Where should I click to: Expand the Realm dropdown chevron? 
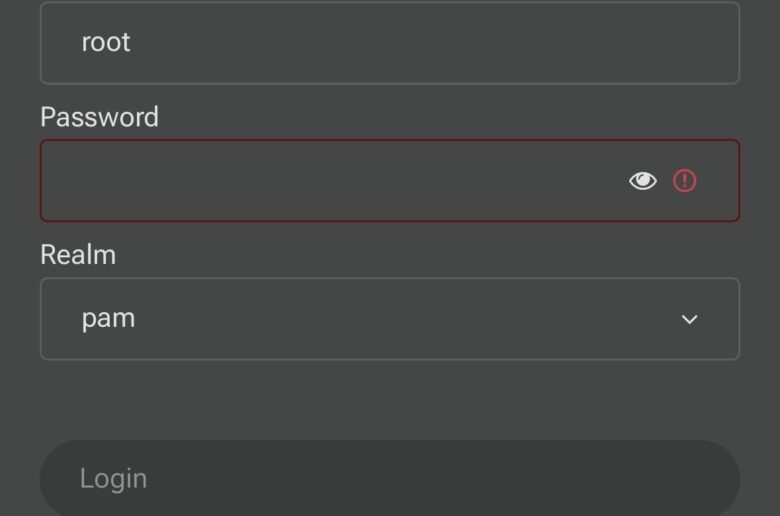click(x=689, y=319)
